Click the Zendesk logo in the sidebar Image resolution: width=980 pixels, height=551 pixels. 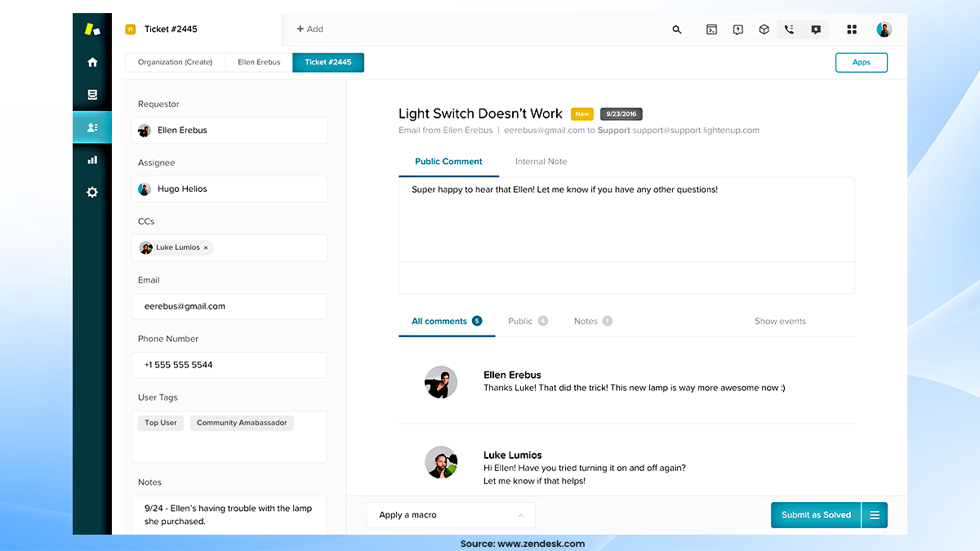click(92, 29)
